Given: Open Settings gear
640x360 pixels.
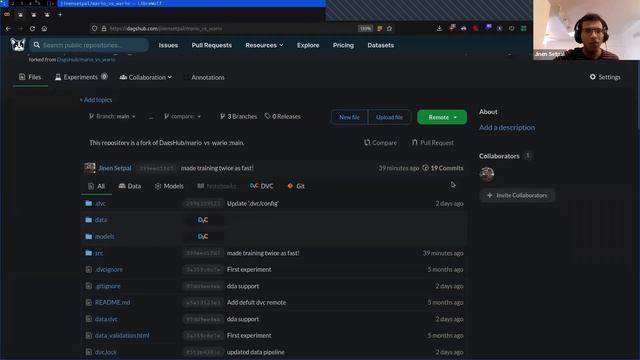Looking at the screenshot, I should 605,77.
